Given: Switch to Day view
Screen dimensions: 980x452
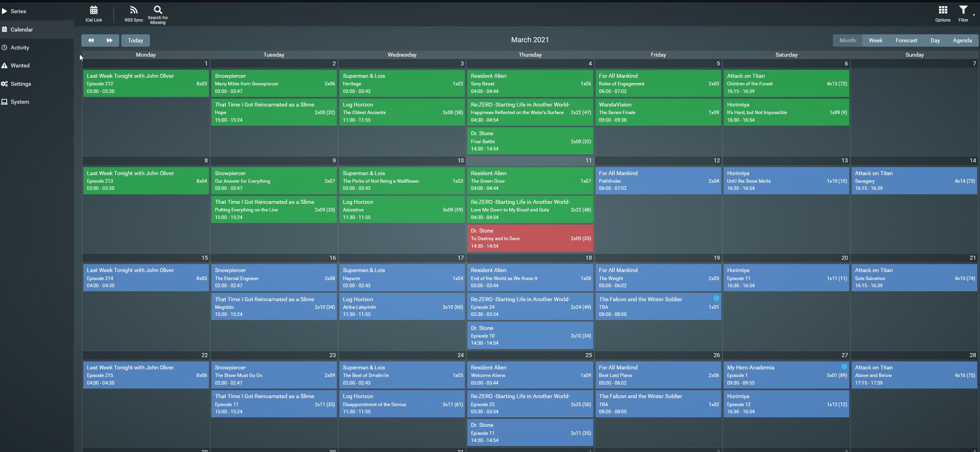Looking at the screenshot, I should tap(935, 40).
